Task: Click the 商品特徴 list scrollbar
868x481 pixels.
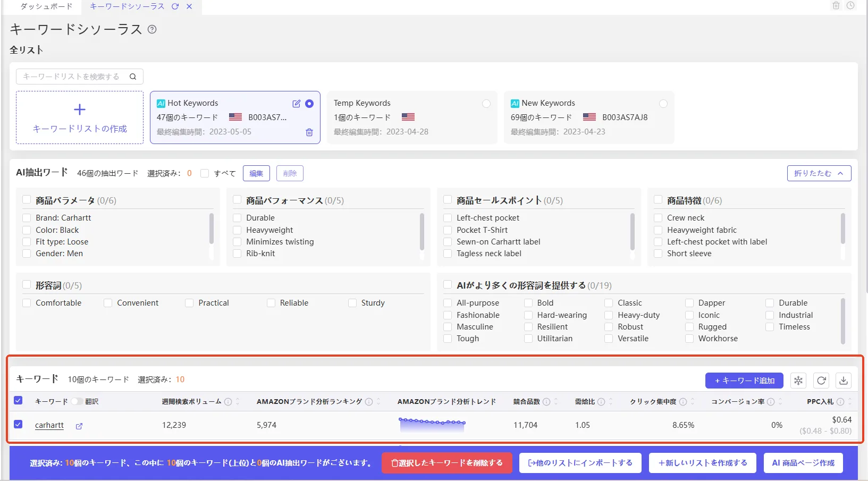Action: 843,229
